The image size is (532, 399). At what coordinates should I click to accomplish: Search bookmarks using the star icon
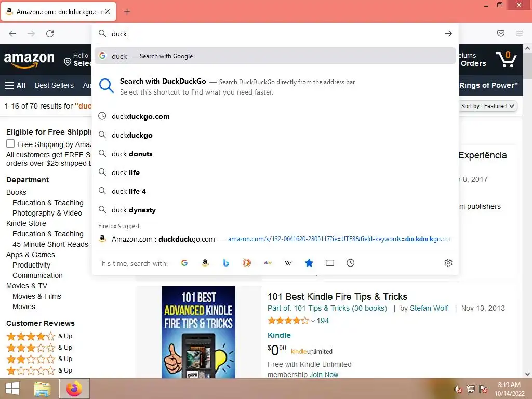pos(309,263)
